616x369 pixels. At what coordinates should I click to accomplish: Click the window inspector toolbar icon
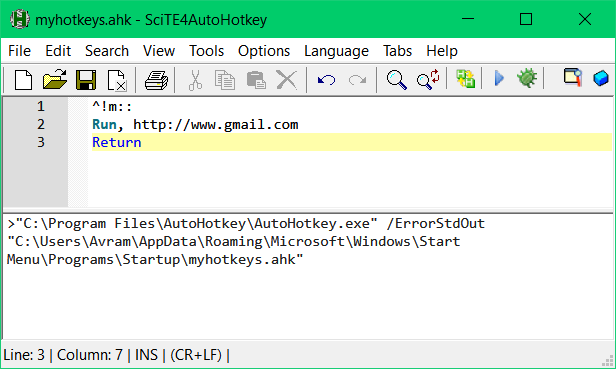[573, 77]
